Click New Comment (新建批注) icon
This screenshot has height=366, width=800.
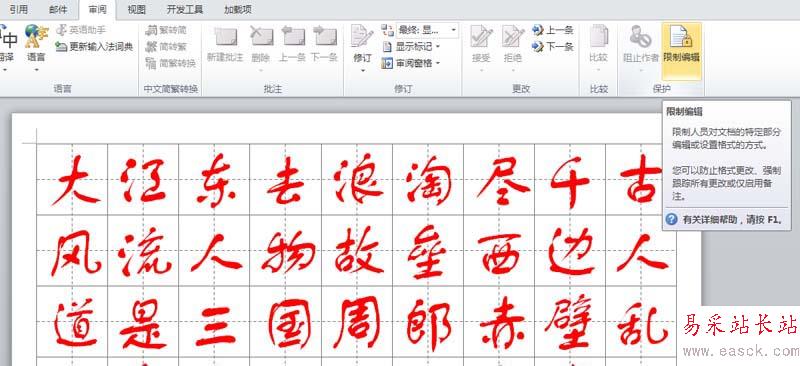click(x=225, y=38)
